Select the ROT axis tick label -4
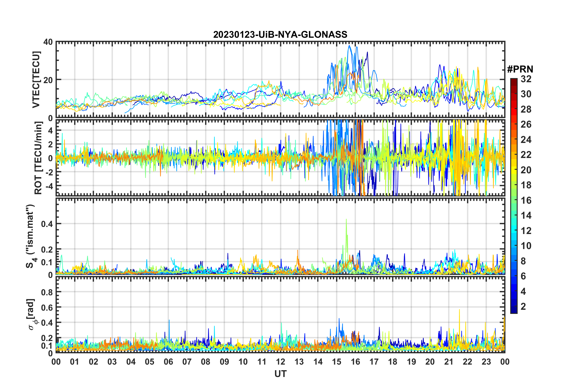This screenshot has width=561, height=392. (49, 186)
